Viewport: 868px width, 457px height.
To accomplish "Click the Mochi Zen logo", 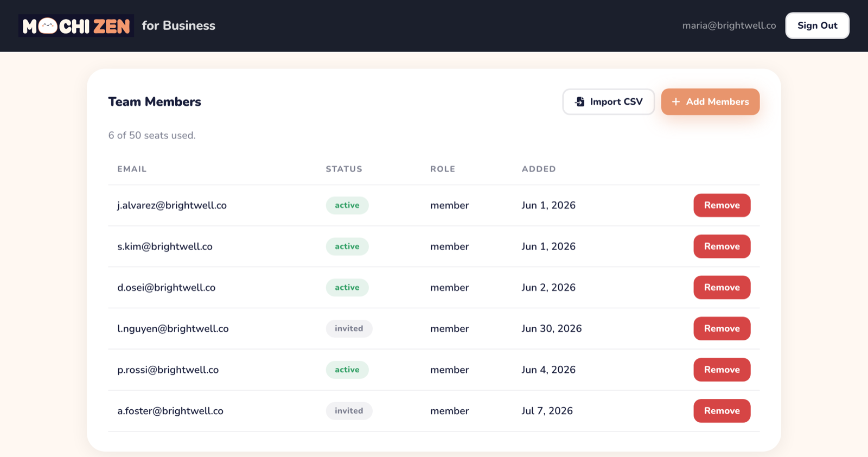I will 76,26.
